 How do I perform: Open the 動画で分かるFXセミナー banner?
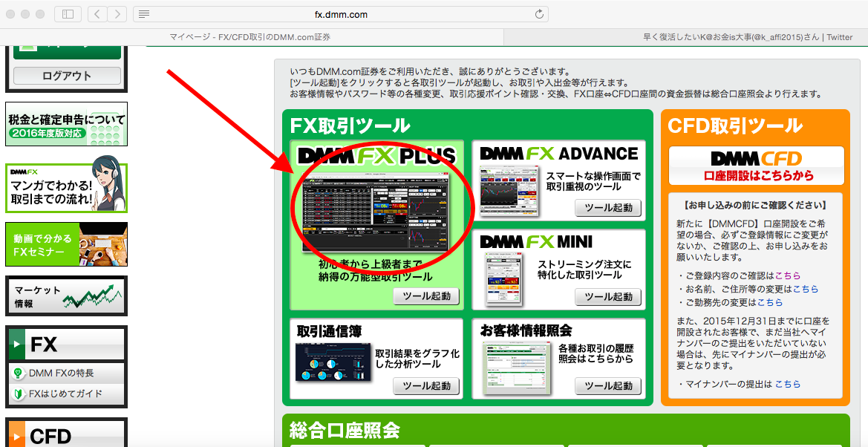click(66, 244)
